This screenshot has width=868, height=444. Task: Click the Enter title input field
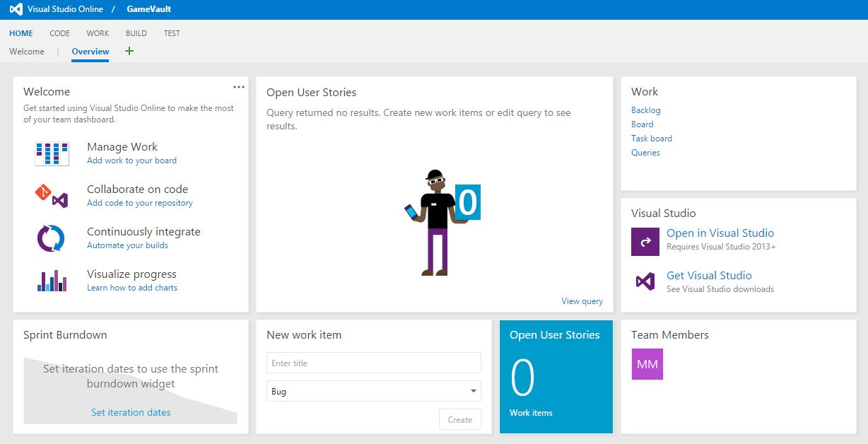click(x=373, y=363)
